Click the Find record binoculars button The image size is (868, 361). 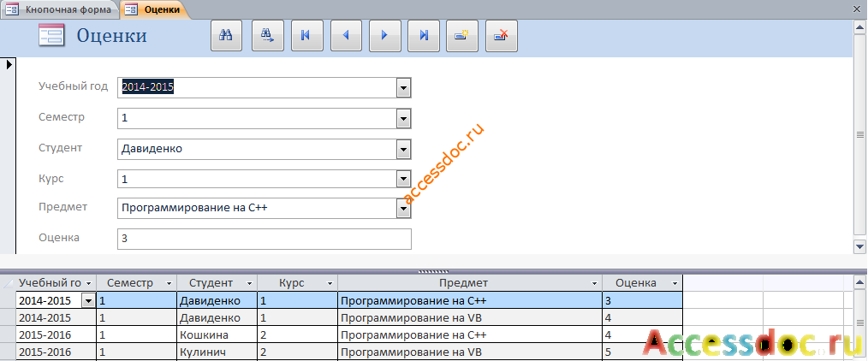pyautogui.click(x=226, y=36)
